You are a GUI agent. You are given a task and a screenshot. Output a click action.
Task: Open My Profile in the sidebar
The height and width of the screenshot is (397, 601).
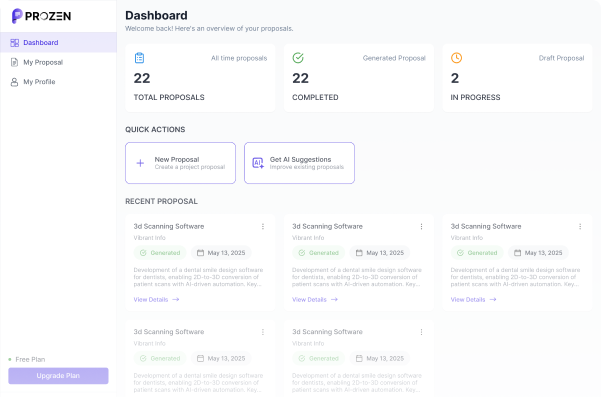click(58, 82)
